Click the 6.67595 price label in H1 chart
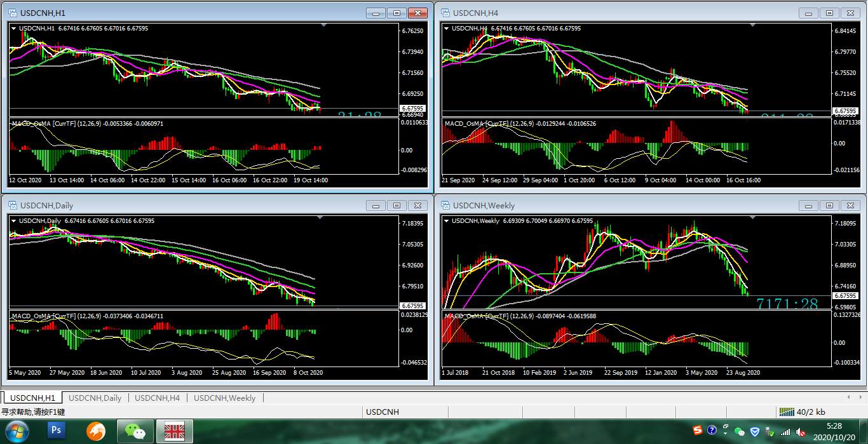 click(413, 109)
